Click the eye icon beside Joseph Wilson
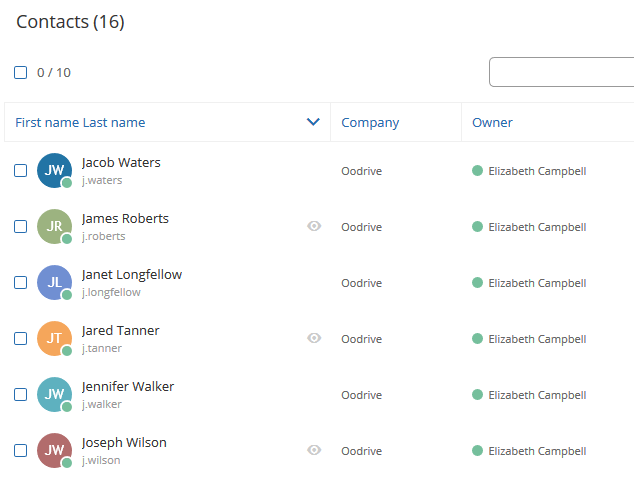The image size is (634, 481). [x=314, y=450]
